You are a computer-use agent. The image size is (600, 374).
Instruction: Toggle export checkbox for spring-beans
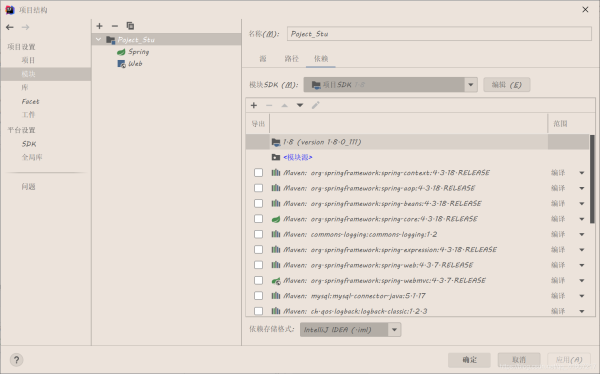258,203
